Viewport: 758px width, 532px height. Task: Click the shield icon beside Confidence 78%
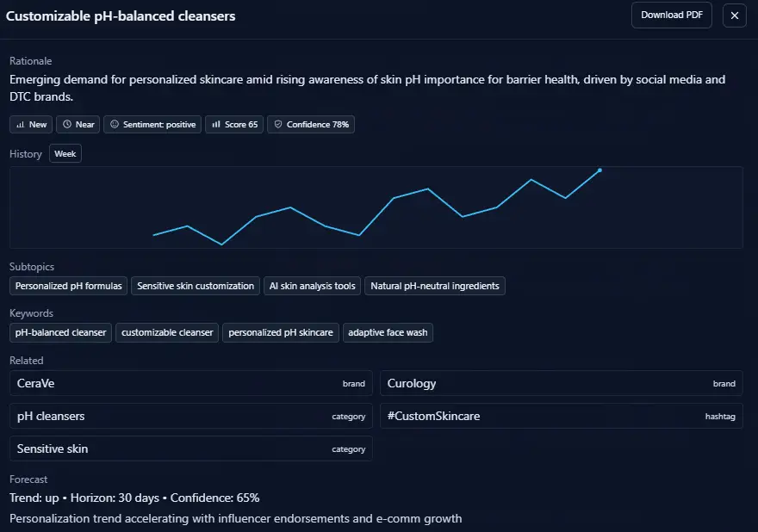point(277,125)
